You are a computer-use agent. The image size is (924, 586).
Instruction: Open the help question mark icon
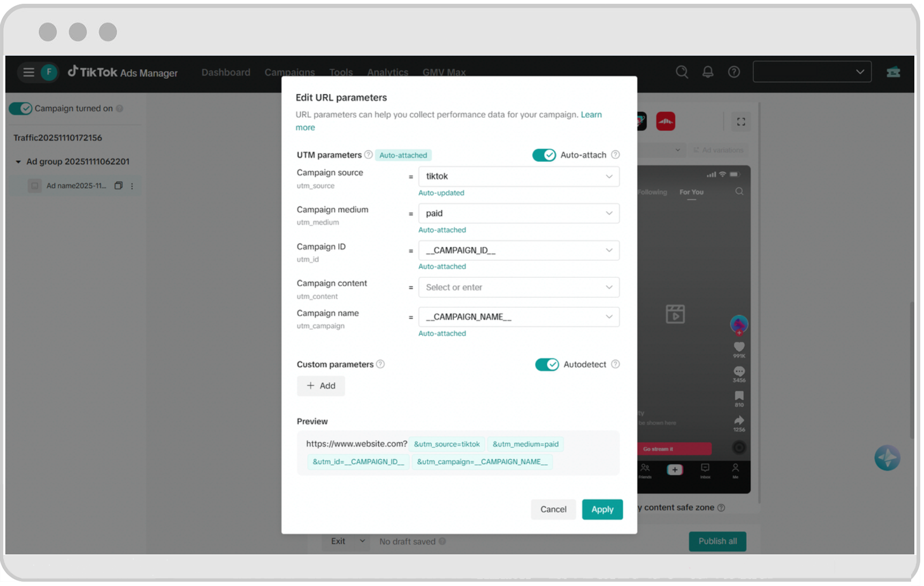click(734, 71)
